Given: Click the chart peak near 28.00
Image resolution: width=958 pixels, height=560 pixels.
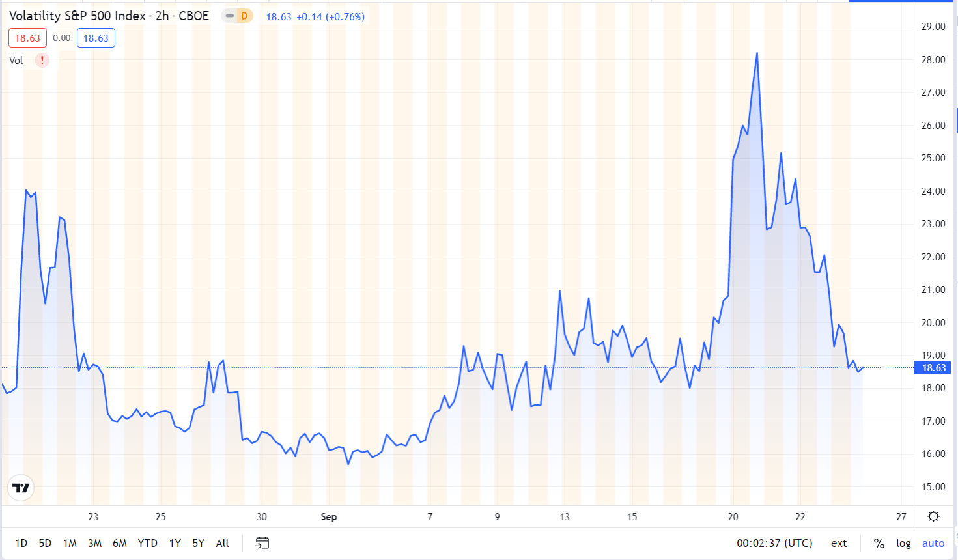Looking at the screenshot, I should 757,53.
